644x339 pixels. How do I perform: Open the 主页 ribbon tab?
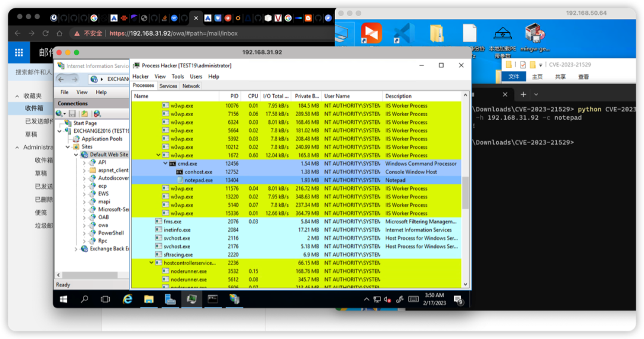[537, 77]
